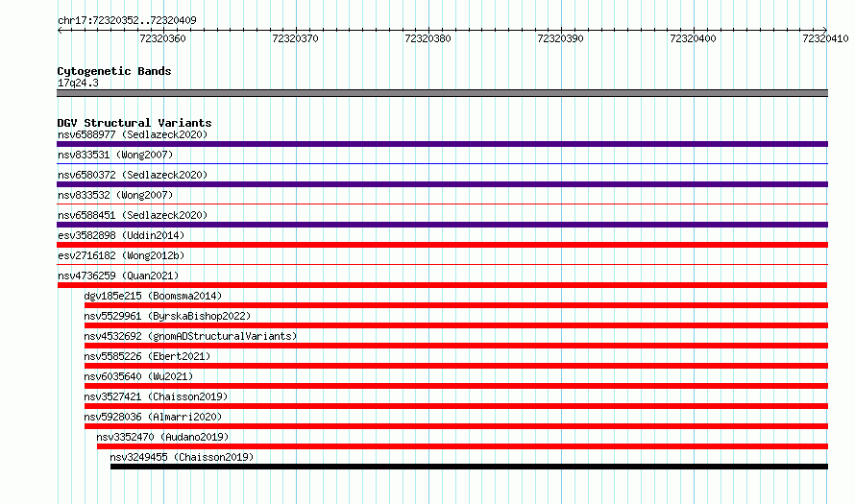Select the nsv833531 (Wong2007) variant label

click(x=115, y=155)
